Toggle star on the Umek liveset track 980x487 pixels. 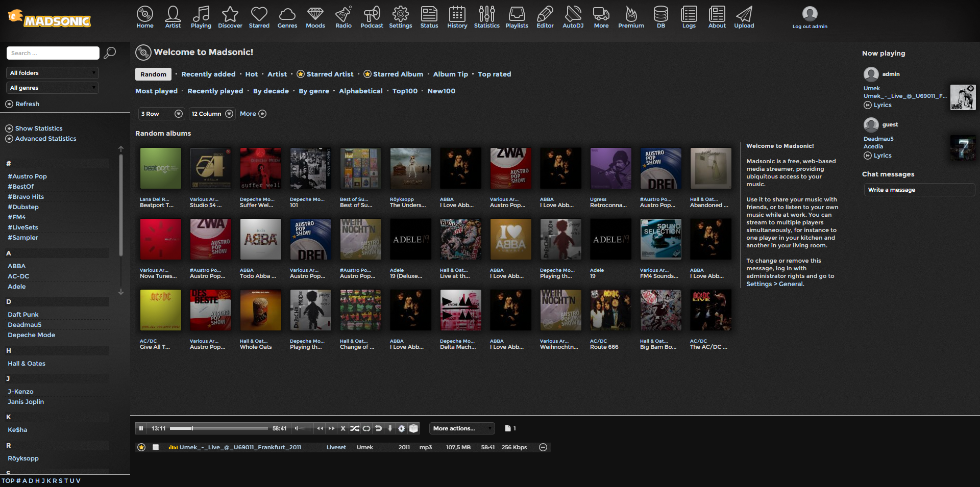[141, 447]
